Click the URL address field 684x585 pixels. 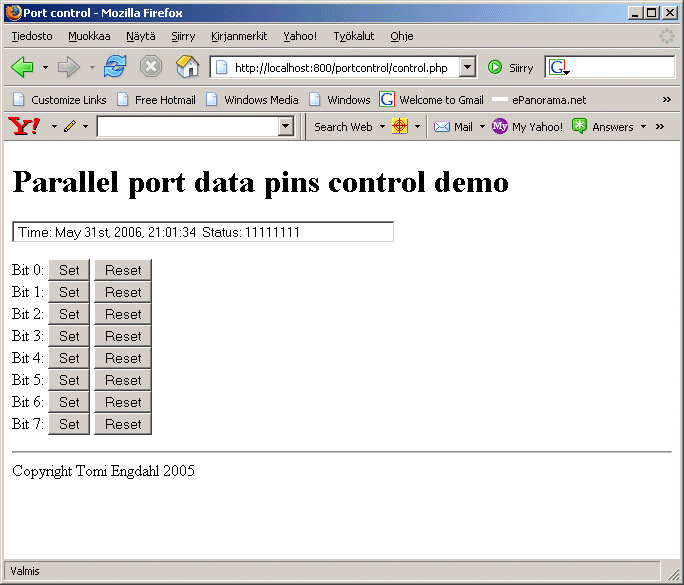[345, 68]
